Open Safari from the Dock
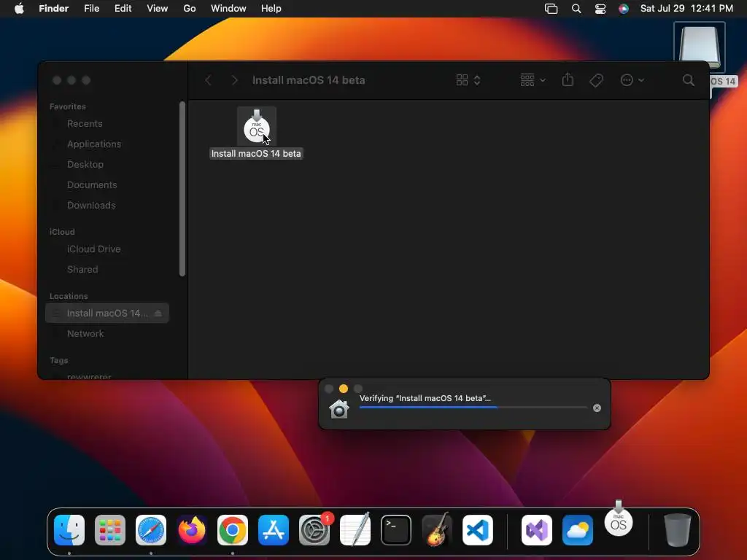 pyautogui.click(x=151, y=530)
